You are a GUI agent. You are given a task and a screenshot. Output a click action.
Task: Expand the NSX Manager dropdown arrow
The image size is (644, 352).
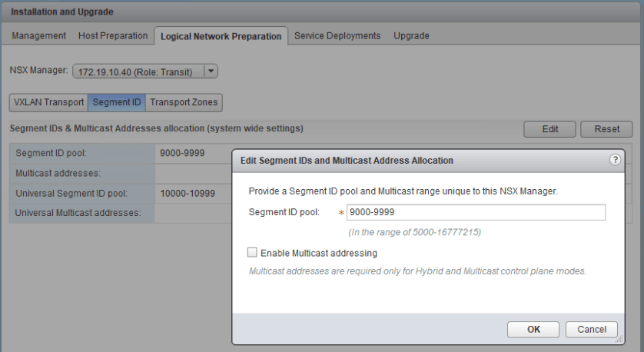pyautogui.click(x=211, y=71)
